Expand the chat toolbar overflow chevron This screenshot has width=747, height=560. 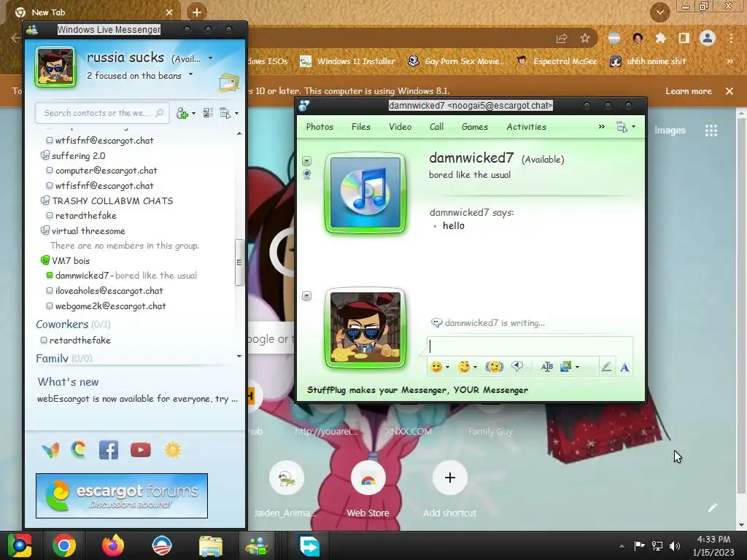point(602,127)
